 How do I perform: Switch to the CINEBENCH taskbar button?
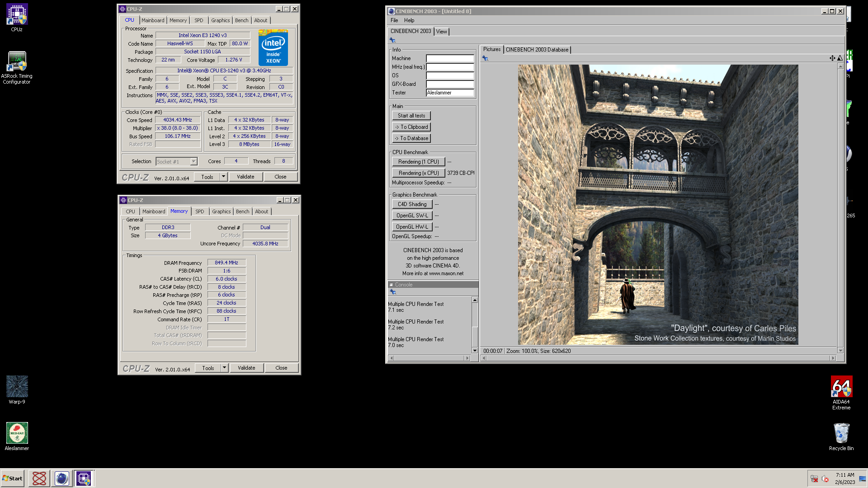(x=61, y=479)
